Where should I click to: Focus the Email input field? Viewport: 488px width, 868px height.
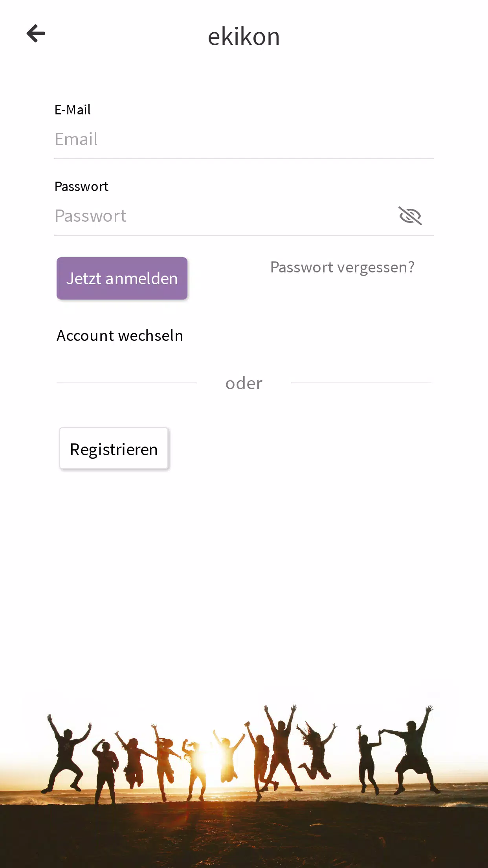point(244,139)
